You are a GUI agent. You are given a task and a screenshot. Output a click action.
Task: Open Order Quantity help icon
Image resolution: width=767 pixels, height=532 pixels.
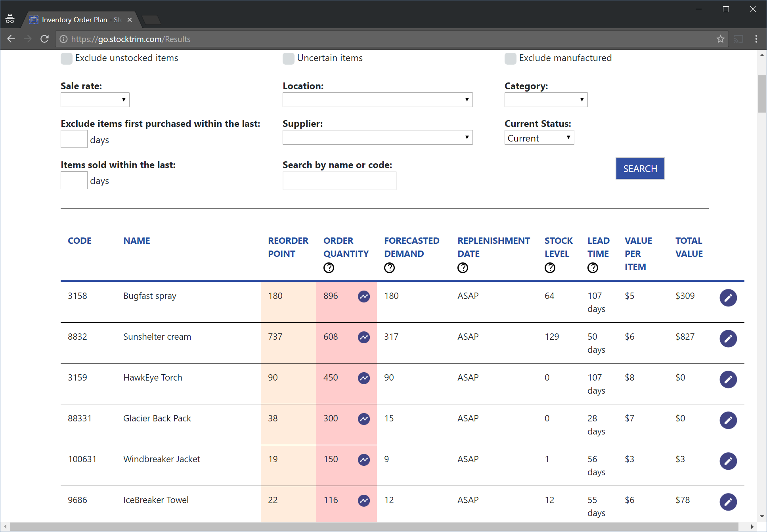pyautogui.click(x=329, y=268)
